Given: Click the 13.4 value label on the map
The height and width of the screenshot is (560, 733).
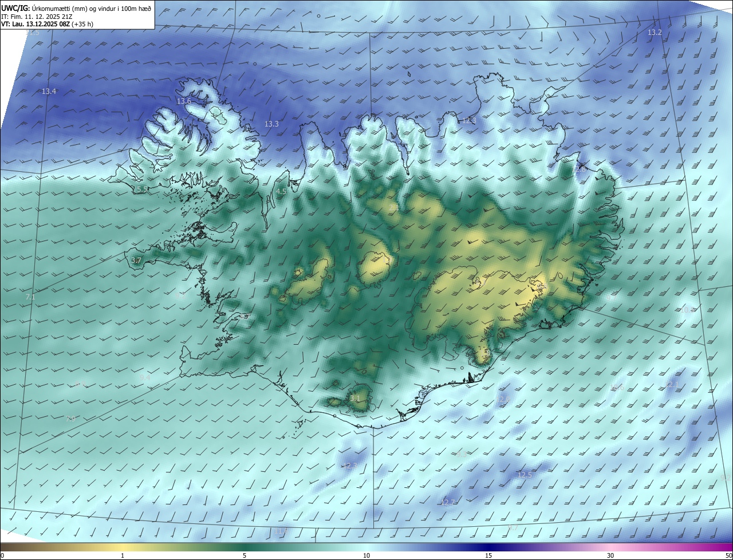Looking at the screenshot, I should (49, 92).
